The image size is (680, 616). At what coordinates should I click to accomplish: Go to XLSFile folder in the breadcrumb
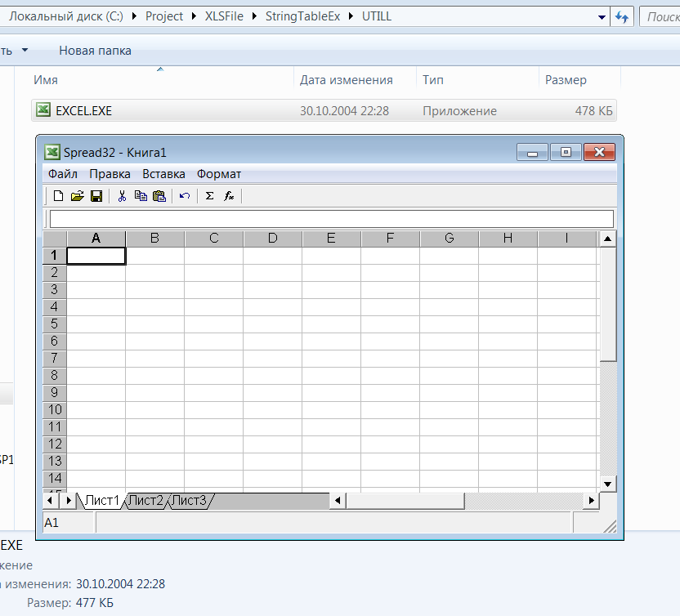pos(224,16)
